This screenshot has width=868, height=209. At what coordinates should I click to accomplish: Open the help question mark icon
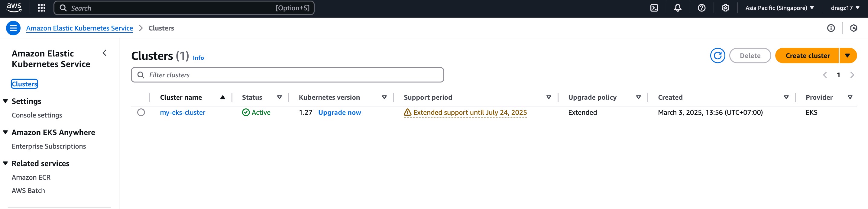[x=701, y=8]
